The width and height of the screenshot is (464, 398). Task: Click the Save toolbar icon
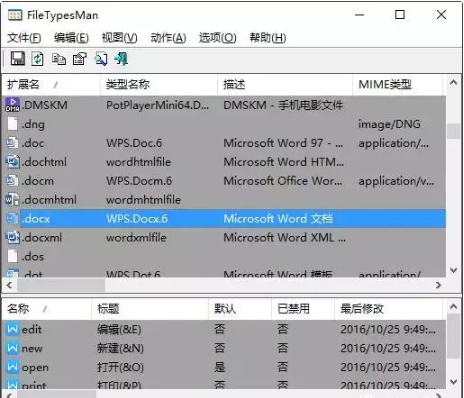click(x=18, y=59)
